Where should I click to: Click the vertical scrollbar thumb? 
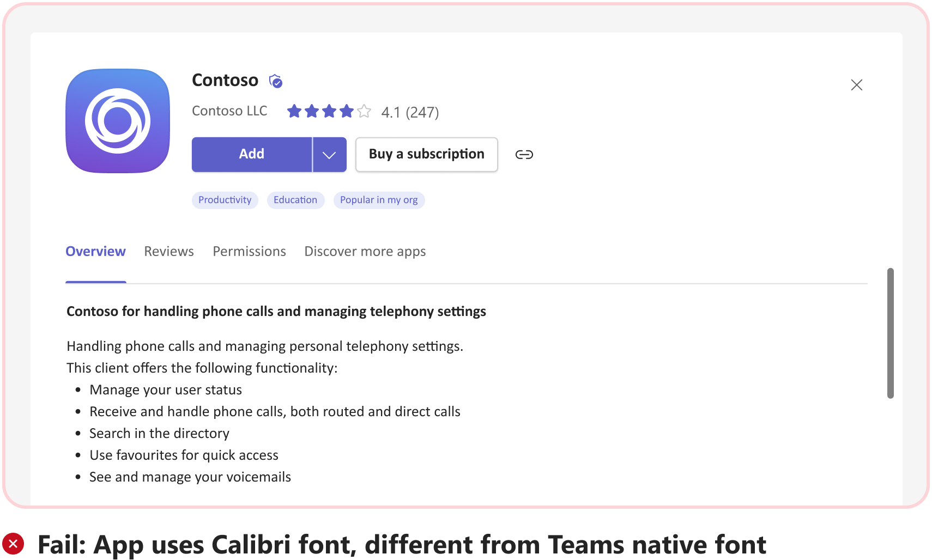pos(891,333)
